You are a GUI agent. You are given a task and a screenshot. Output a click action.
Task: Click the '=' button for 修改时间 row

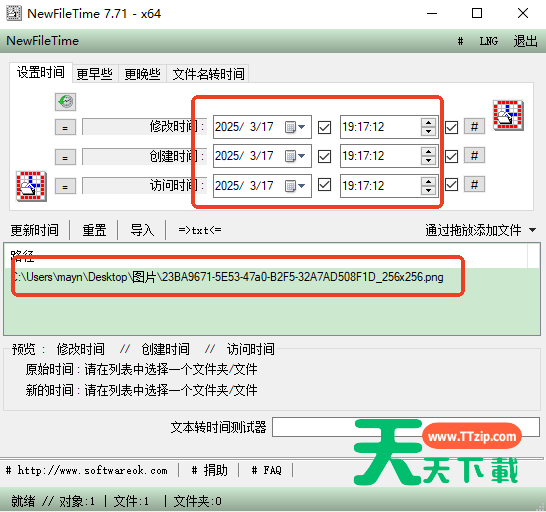click(x=65, y=127)
